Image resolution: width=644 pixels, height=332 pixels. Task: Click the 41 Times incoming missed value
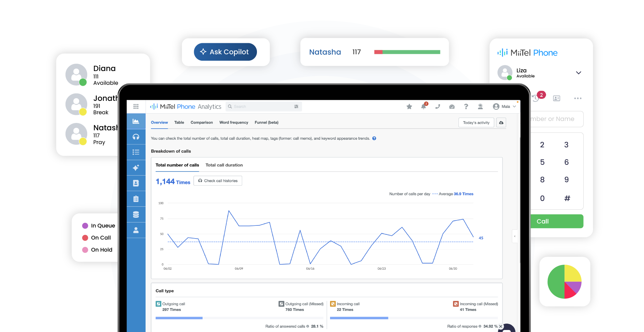[x=468, y=310]
